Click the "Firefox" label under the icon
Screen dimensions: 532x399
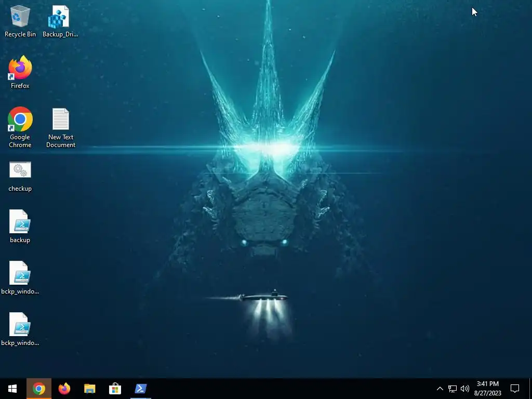[x=20, y=86]
